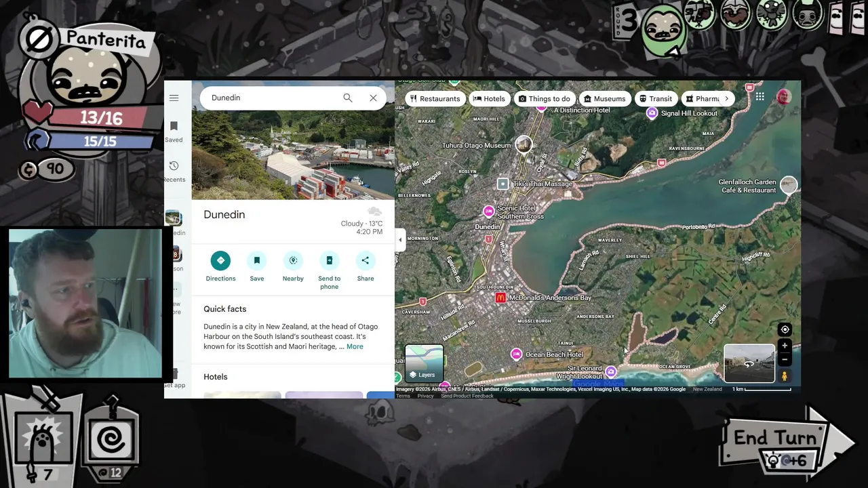
Task: Click the Sir Leonard Wright Lookout pin
Action: 611,371
